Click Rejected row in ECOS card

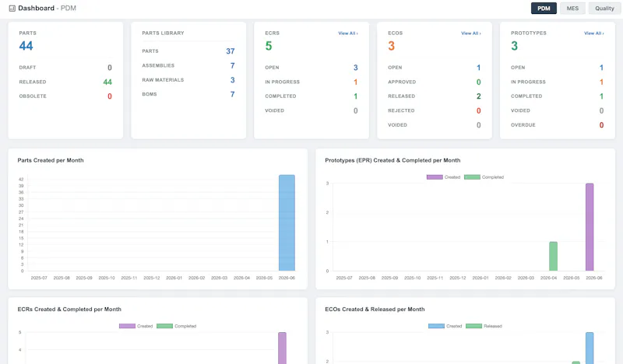[435, 110]
